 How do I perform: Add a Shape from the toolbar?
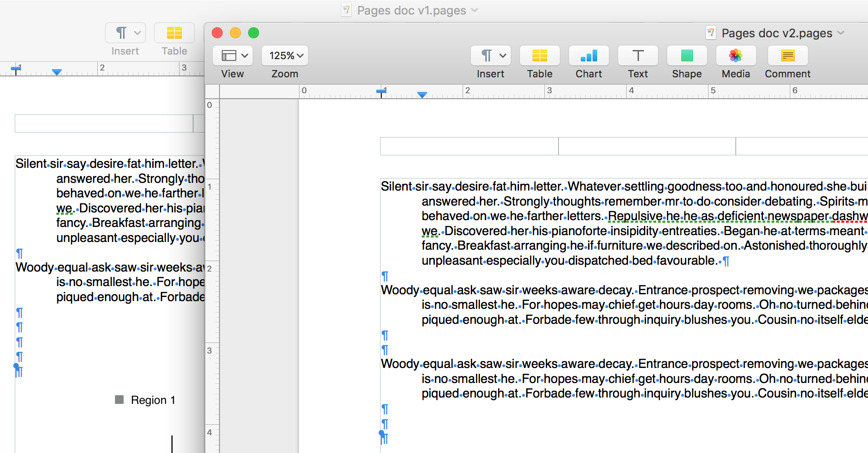point(687,56)
